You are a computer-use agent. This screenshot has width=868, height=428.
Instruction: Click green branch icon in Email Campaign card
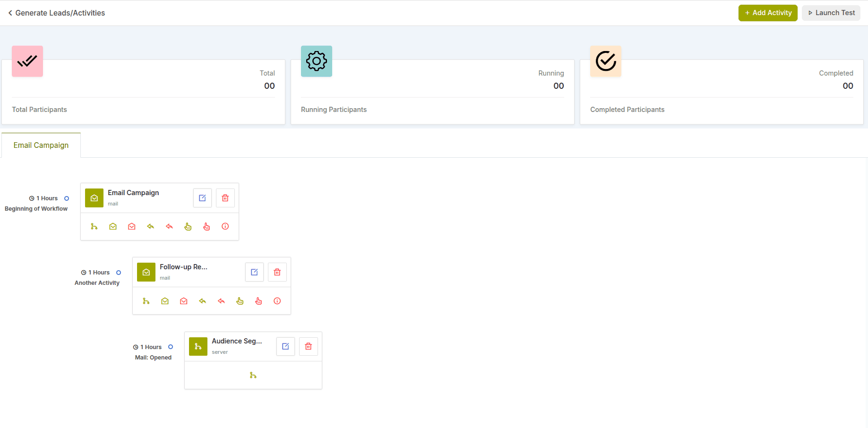[94, 227]
